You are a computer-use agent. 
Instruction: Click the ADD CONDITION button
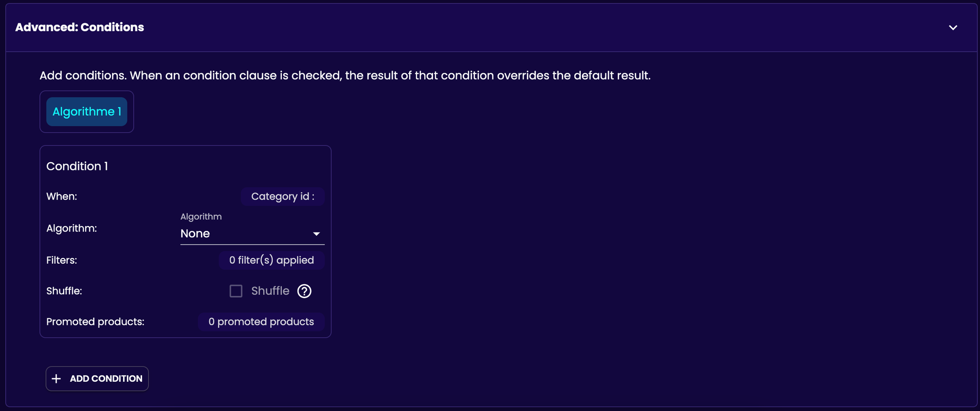pyautogui.click(x=97, y=378)
